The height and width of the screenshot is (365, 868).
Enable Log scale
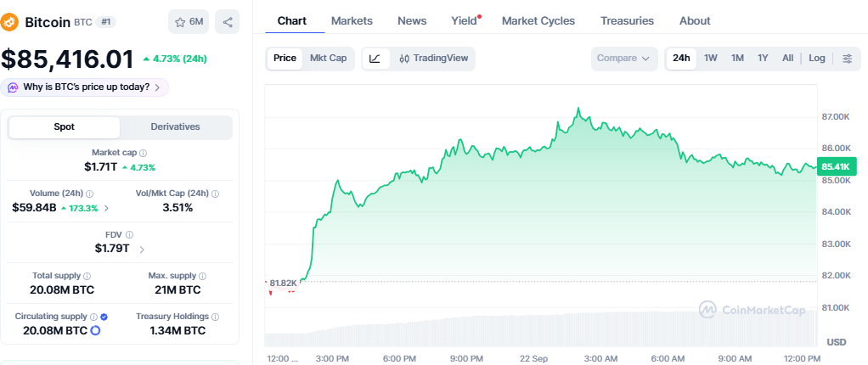[x=816, y=59]
